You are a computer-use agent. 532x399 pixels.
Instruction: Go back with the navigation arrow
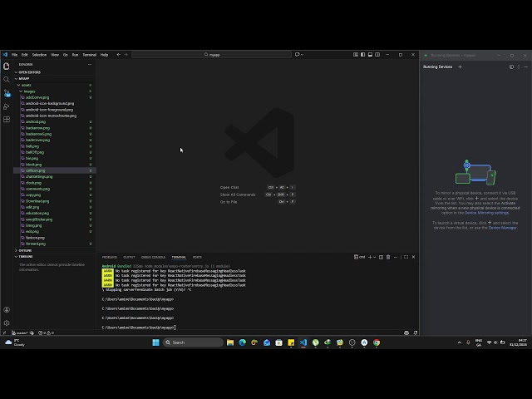(118, 55)
